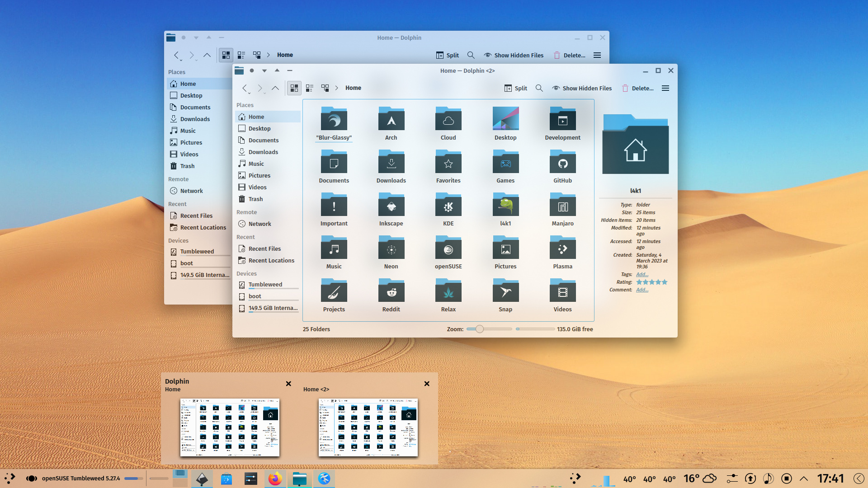Click keep-below arrow in Dolphin <2> titlebar
This screenshot has height=488, width=868.
click(x=264, y=70)
